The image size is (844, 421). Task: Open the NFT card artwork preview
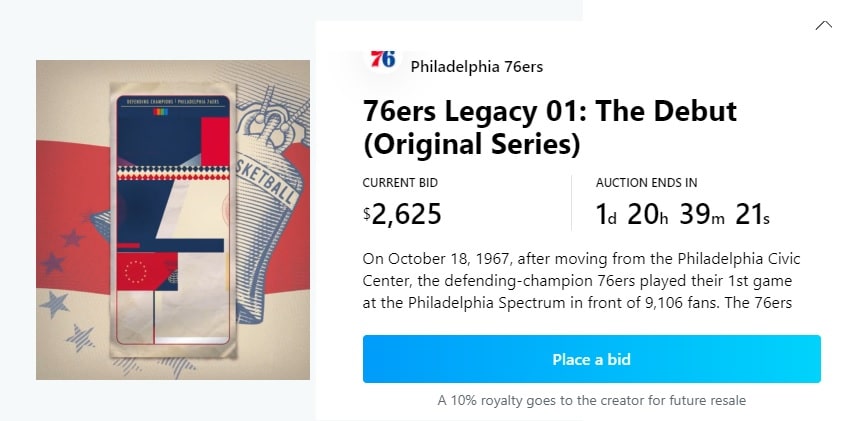(174, 220)
